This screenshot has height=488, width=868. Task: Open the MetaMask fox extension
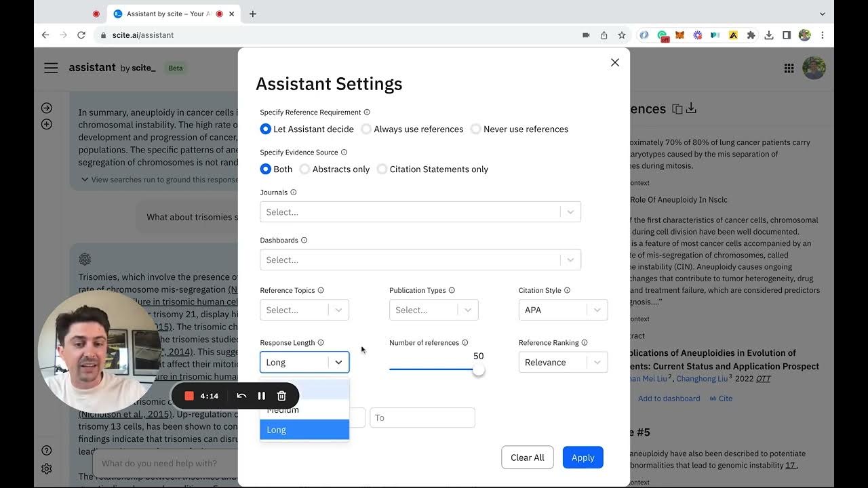[x=679, y=35]
